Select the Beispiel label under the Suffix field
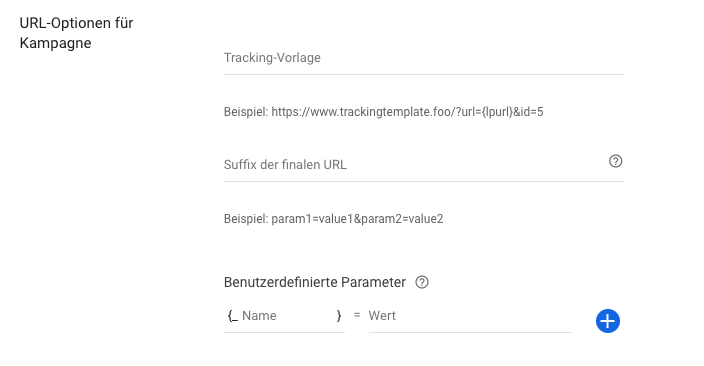The height and width of the screenshot is (366, 704). 246,219
